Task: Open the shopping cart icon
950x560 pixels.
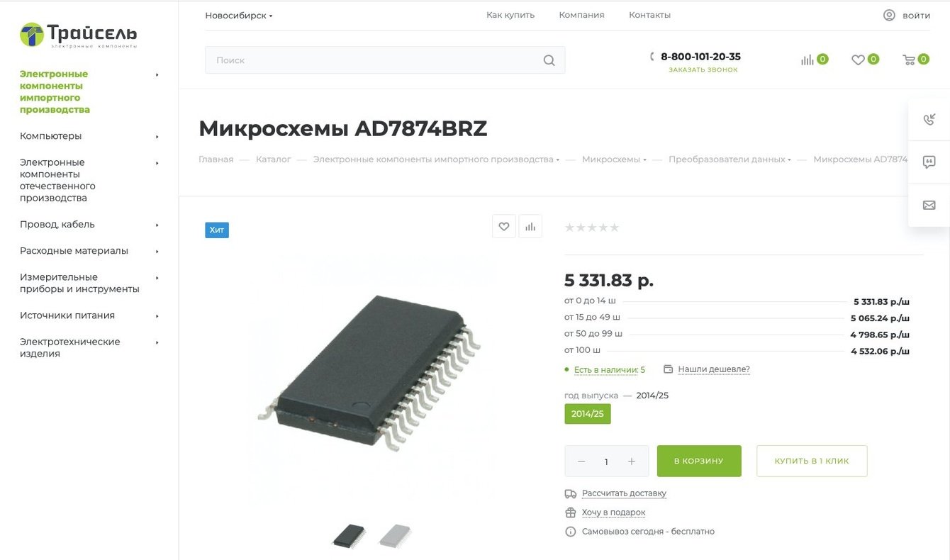Action: coord(908,60)
